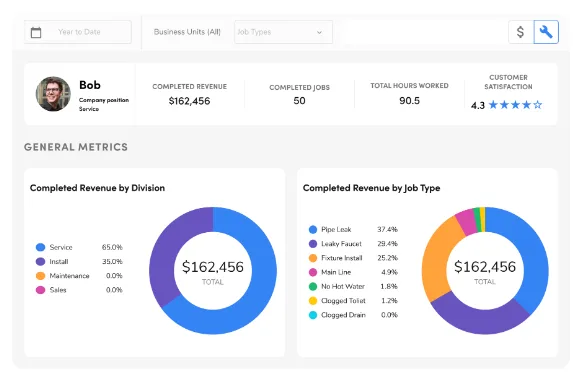
Task: Click the 65.0% Service value
Action: (112, 247)
